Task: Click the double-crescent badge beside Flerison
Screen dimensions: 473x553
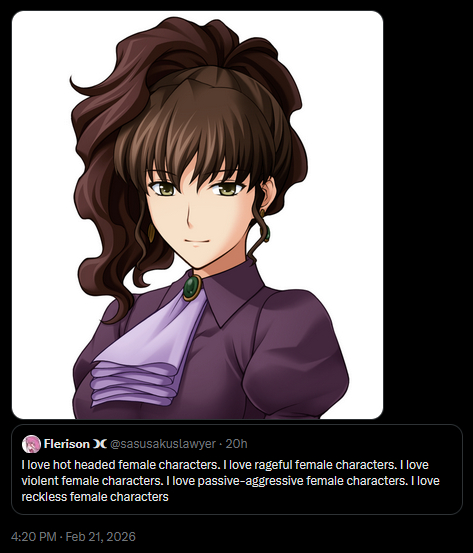Action: point(100,444)
